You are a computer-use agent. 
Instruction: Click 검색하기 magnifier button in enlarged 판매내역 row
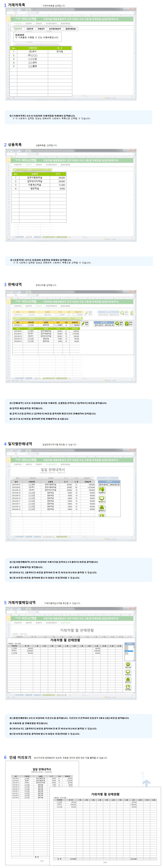119,324
